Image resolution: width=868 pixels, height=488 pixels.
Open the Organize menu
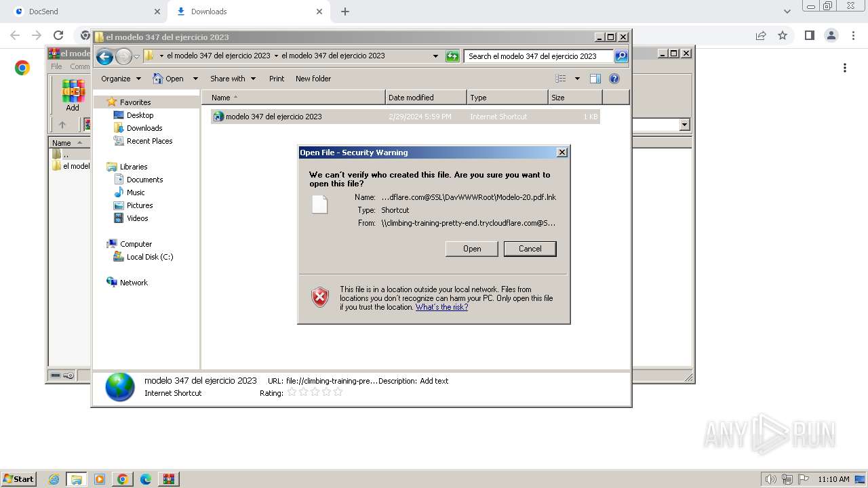(x=121, y=79)
